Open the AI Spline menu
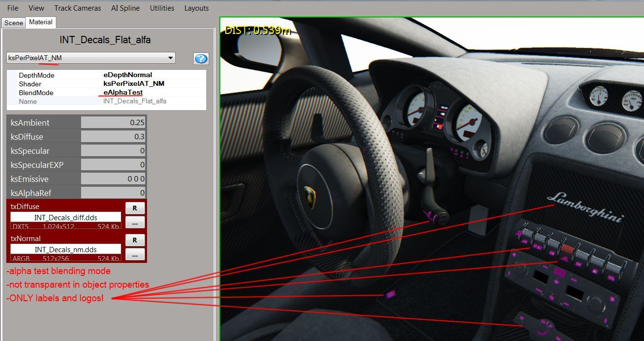Image resolution: width=644 pixels, height=341 pixels. coord(125,8)
